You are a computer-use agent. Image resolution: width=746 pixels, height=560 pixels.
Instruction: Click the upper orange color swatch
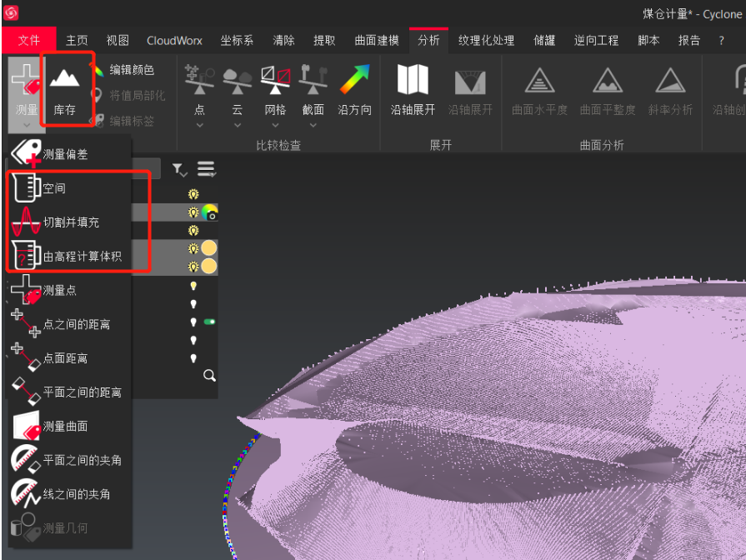click(209, 247)
